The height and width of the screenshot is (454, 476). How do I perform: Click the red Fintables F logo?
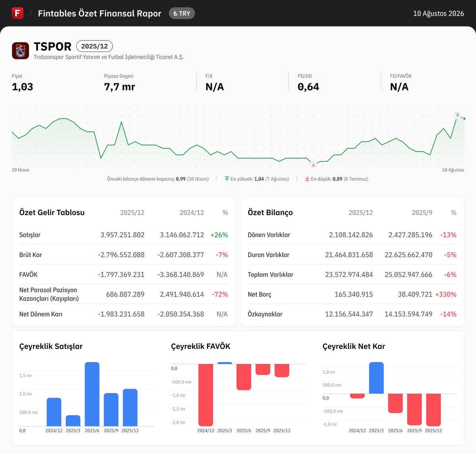(x=17, y=13)
